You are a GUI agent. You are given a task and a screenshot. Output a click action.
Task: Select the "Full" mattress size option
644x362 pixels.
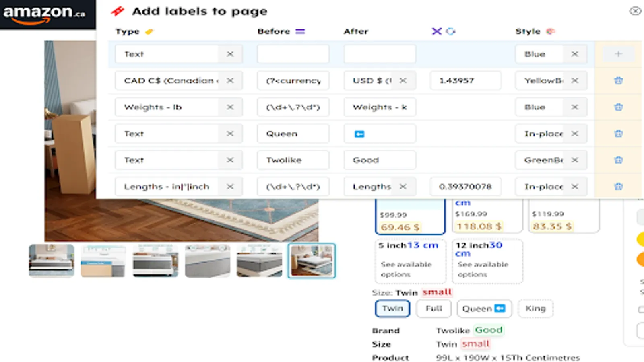point(433,309)
